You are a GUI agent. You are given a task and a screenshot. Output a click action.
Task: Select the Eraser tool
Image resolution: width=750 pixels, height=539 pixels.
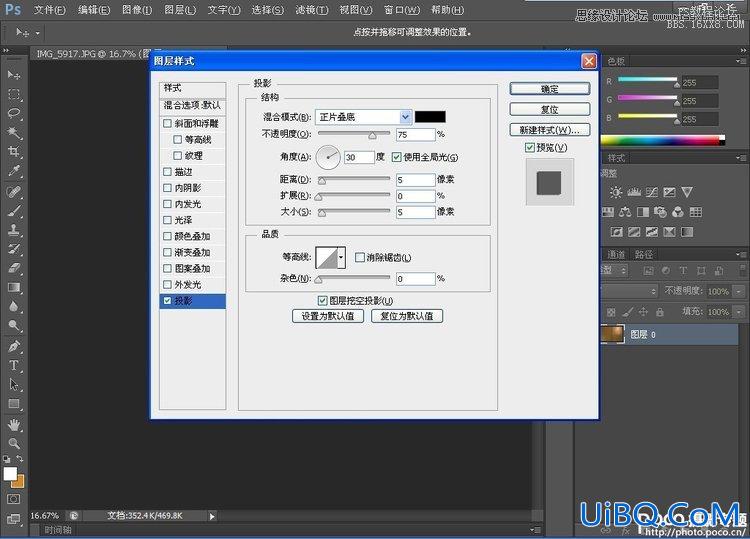(14, 268)
